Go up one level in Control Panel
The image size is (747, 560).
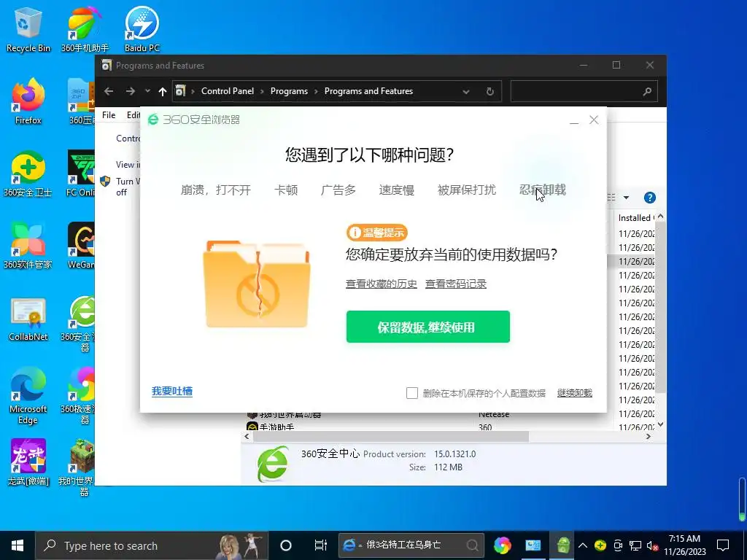click(x=163, y=91)
